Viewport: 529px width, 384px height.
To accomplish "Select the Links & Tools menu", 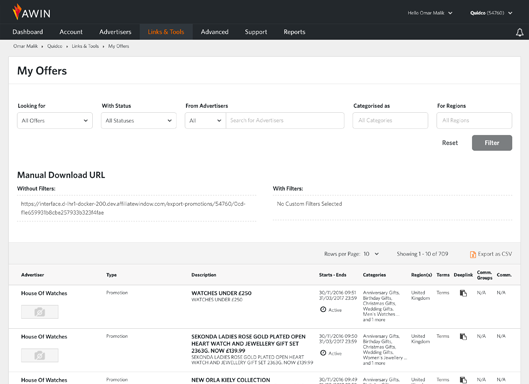I will click(166, 32).
